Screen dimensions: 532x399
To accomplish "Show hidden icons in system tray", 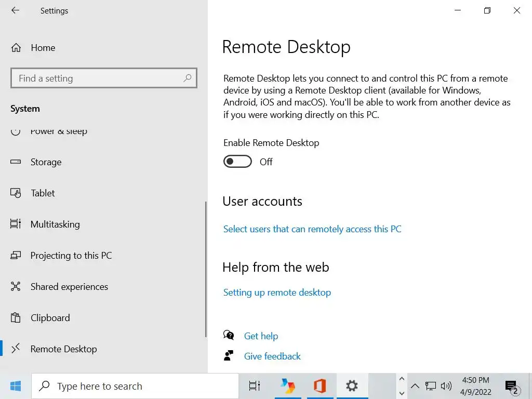I will 415,386.
